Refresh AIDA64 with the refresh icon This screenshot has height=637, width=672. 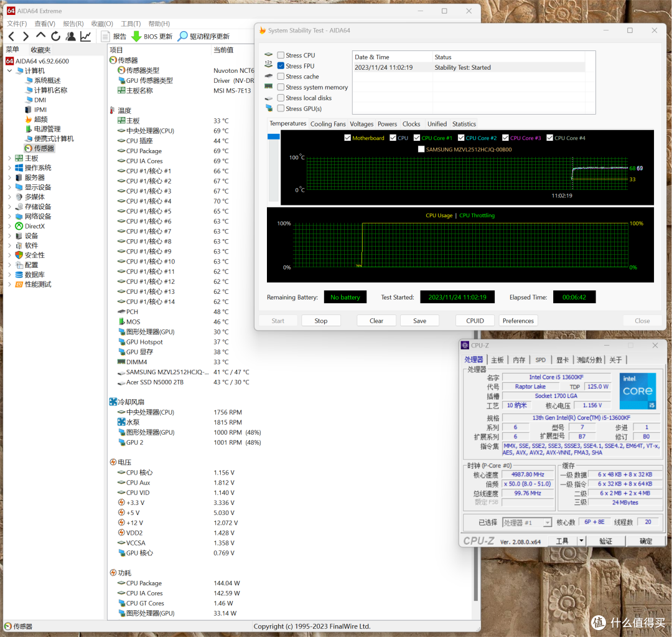click(56, 37)
